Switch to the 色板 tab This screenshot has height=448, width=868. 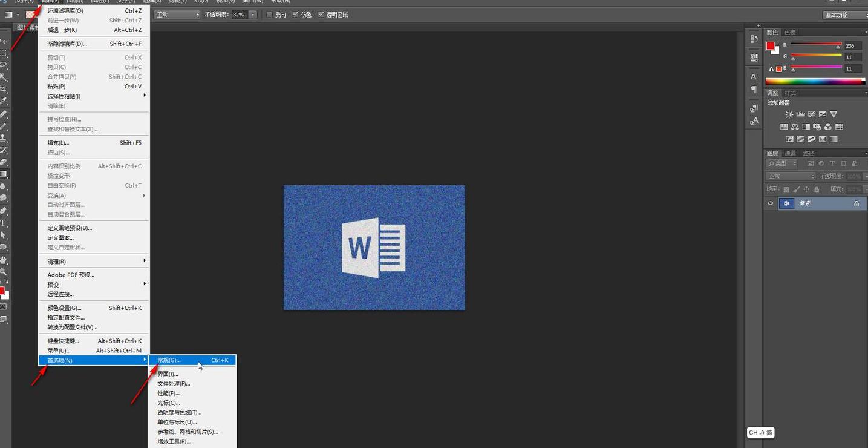coord(790,32)
